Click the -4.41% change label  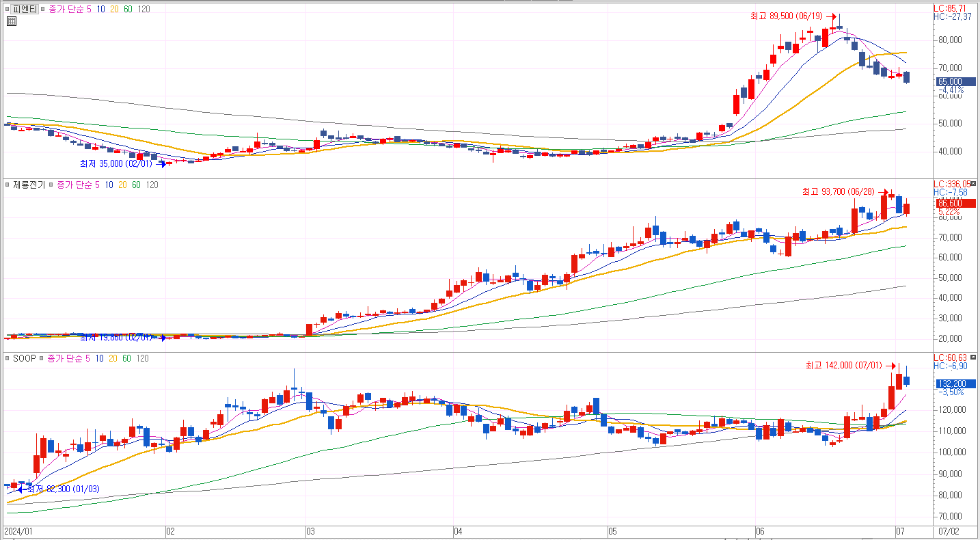tap(951, 90)
